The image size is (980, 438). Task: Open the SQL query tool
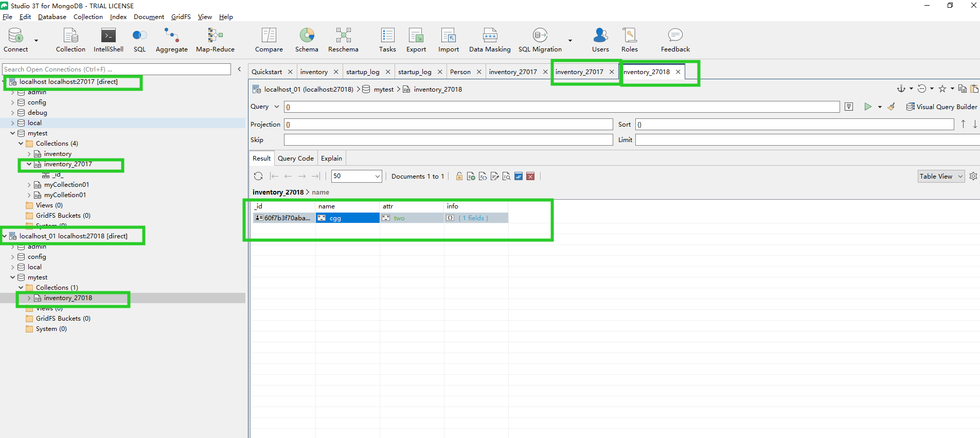tap(139, 40)
